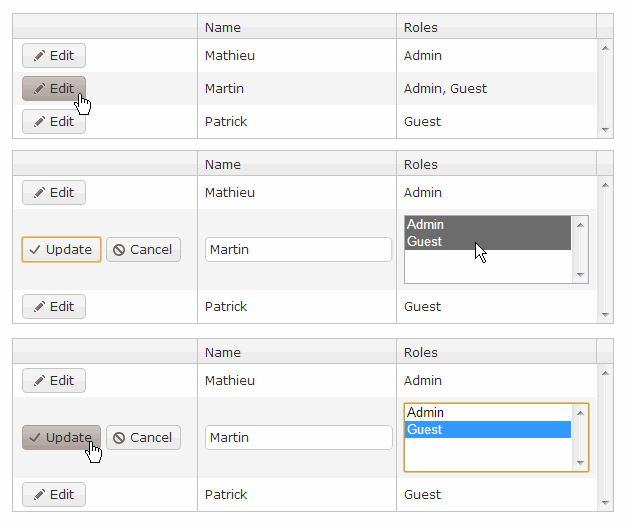Click checkmark icon on bottom table's Update button
Viewport: 629px width, 530px height.
35,438
